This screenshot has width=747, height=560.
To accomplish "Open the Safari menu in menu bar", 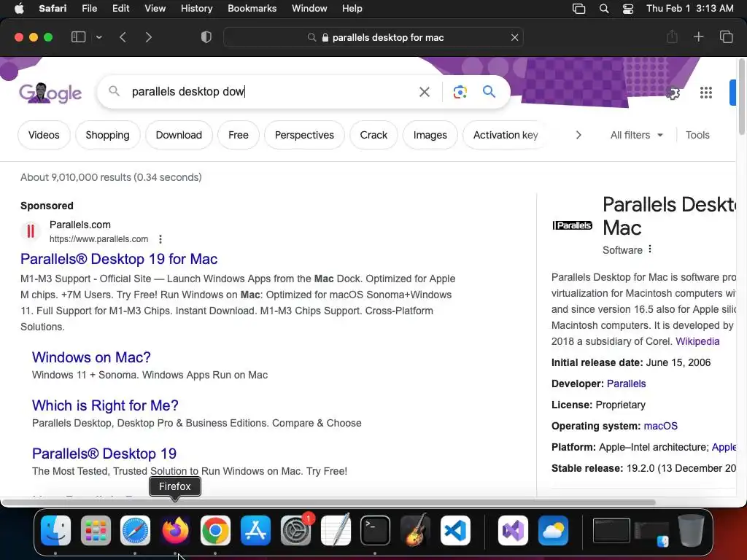I will pyautogui.click(x=53, y=9).
